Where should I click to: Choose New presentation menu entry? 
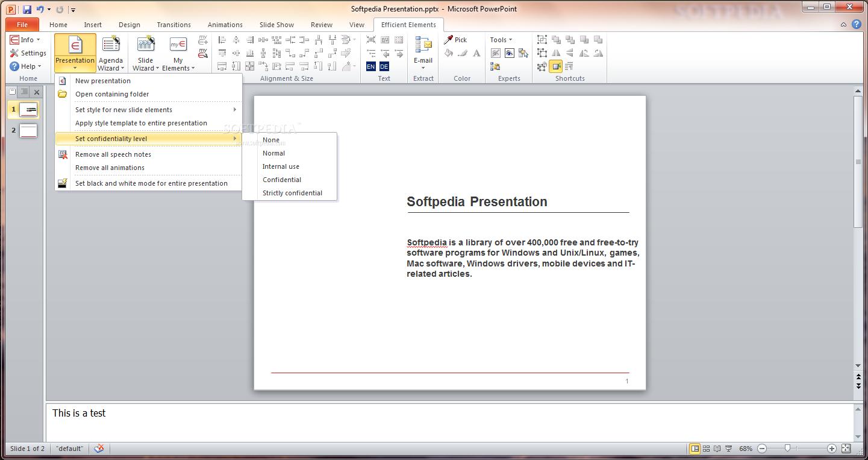coord(148,81)
